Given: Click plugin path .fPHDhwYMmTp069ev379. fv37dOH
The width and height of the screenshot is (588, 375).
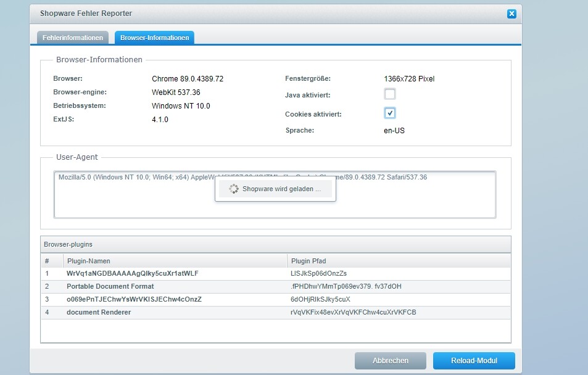Looking at the screenshot, I should [346, 287].
